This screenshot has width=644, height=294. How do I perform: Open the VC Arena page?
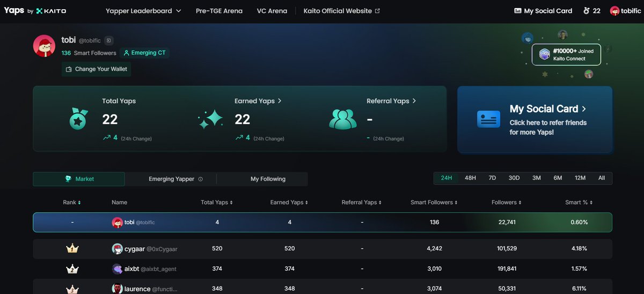click(272, 11)
